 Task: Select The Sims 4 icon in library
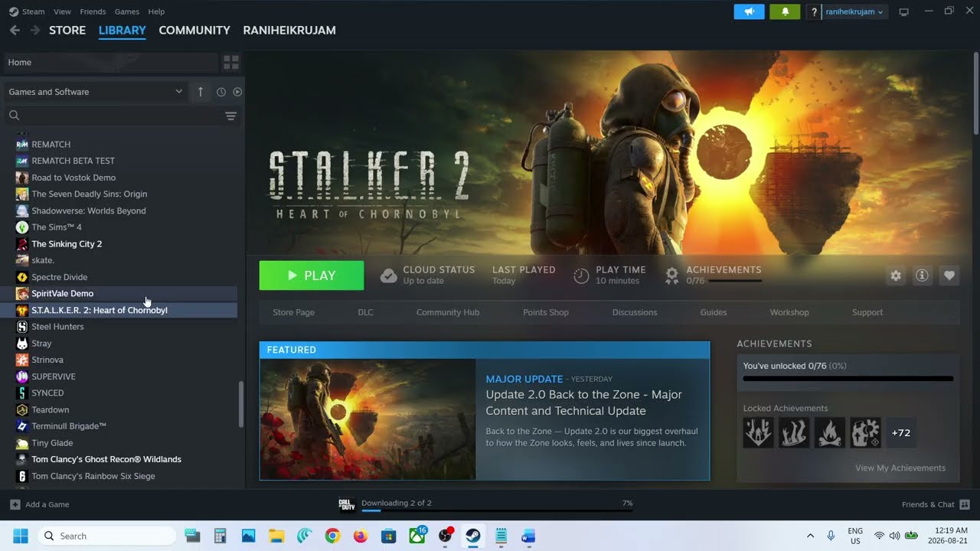22,227
